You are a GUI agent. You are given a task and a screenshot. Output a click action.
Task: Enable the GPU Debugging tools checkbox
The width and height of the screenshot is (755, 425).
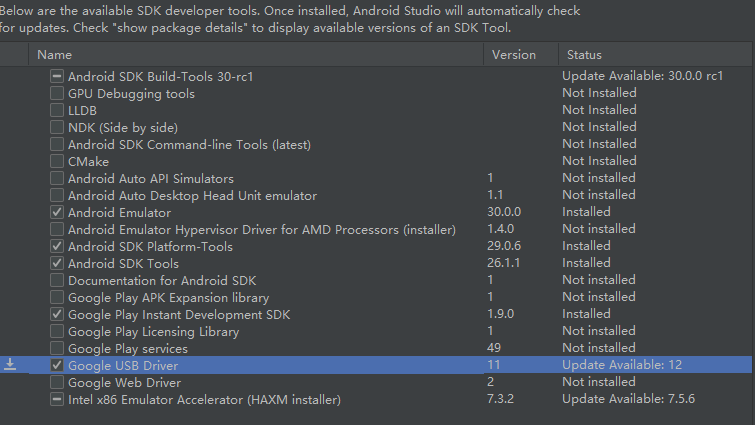57,93
